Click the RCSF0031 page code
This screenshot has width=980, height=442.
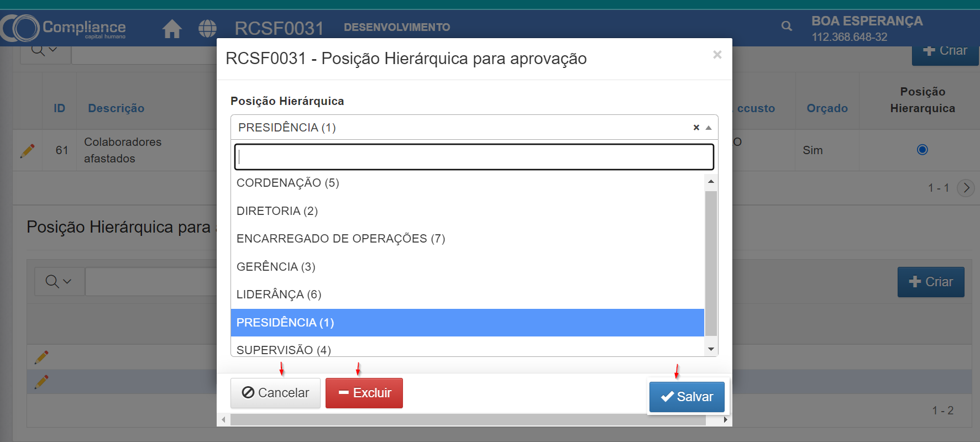[x=279, y=28]
